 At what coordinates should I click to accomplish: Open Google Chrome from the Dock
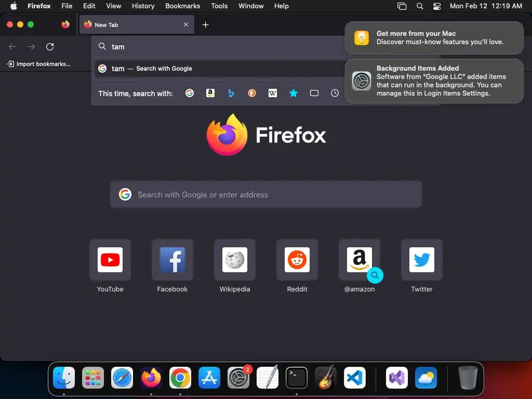(x=180, y=378)
